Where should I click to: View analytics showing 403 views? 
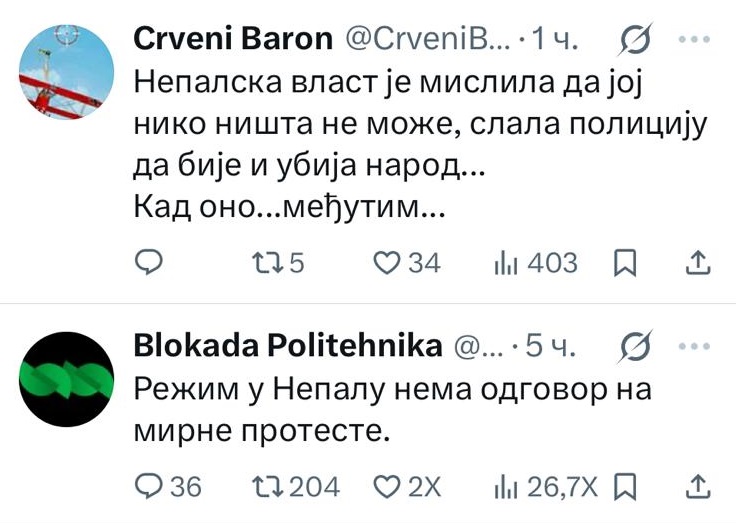(x=536, y=262)
